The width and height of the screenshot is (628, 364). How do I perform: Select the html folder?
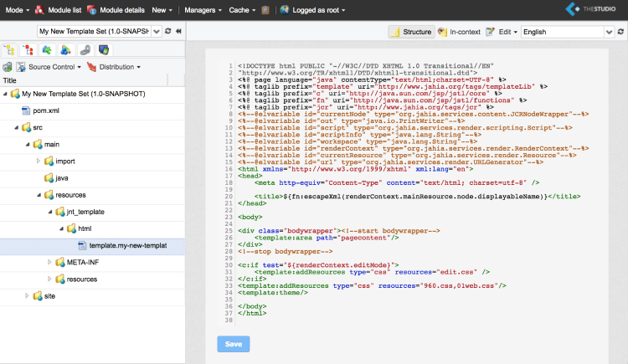(x=85, y=228)
